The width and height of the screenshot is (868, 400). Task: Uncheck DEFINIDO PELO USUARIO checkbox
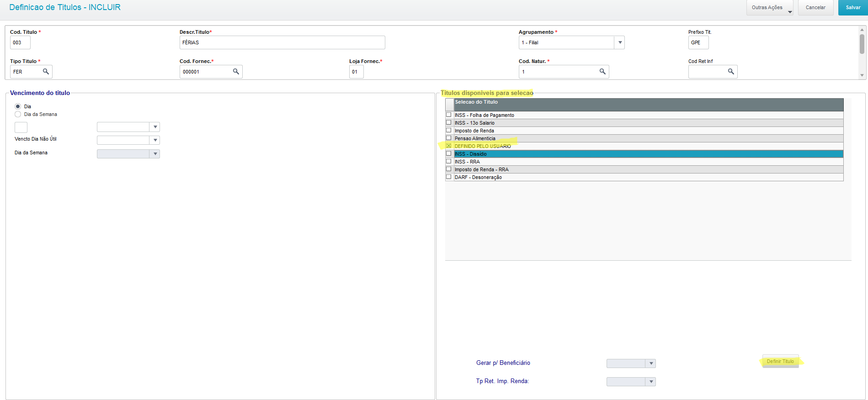[449, 146]
